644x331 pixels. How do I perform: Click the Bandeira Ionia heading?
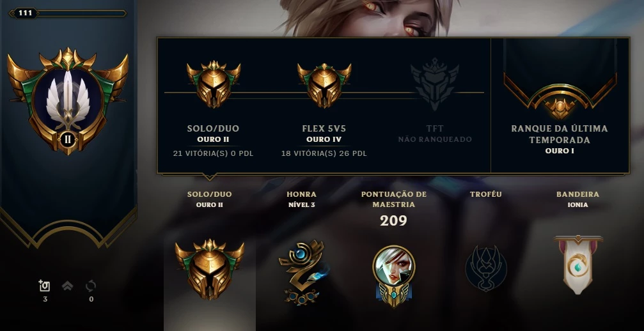[x=578, y=199]
